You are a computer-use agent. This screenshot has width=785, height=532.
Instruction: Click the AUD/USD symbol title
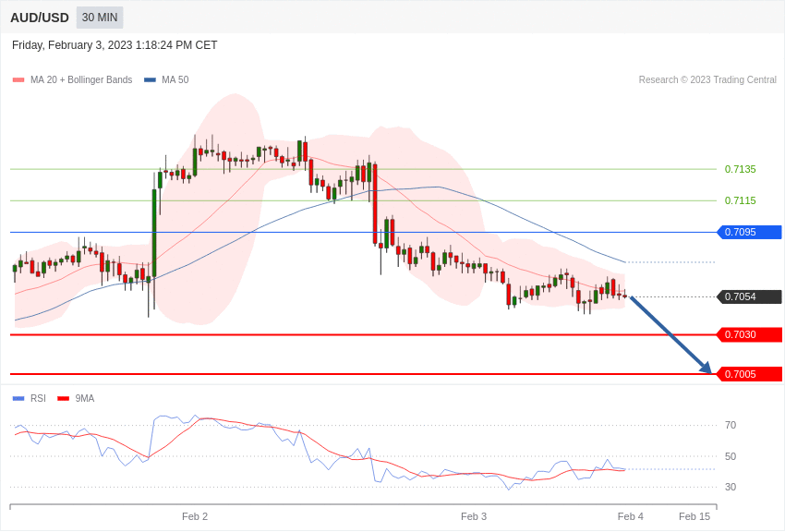point(40,18)
